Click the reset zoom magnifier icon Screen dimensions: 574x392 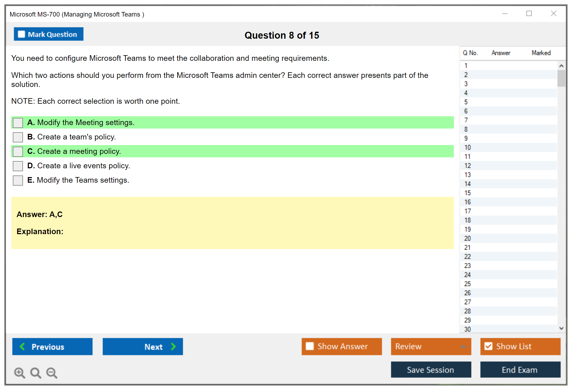(36, 373)
